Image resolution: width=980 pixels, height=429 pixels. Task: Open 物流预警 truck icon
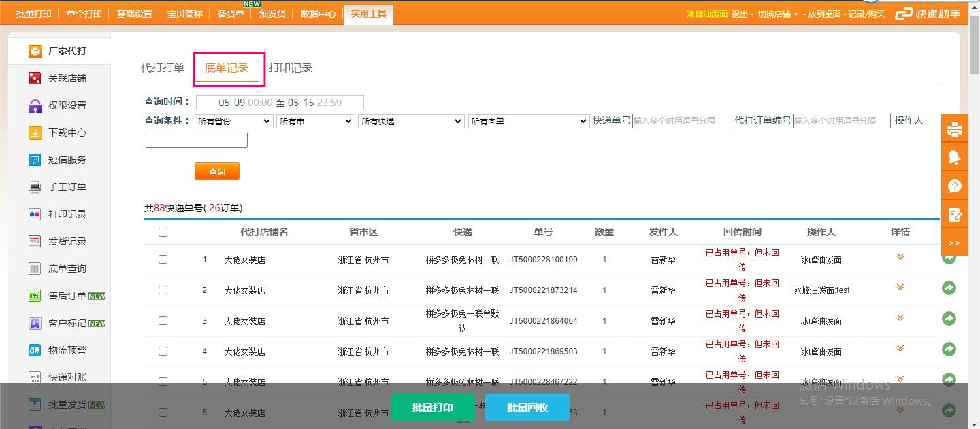coord(35,350)
